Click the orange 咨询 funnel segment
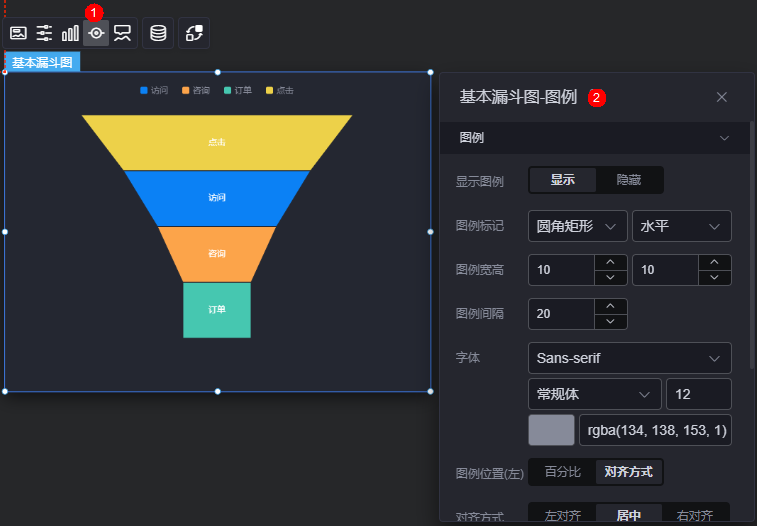 217,254
